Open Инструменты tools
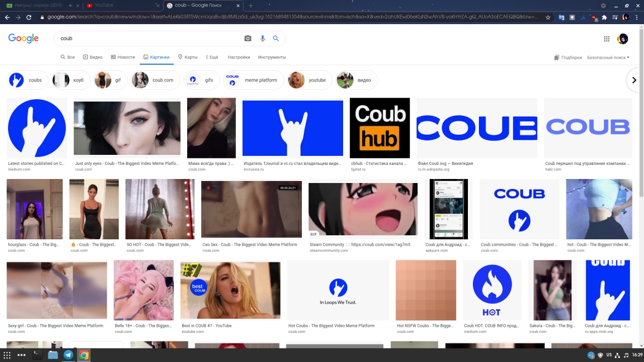644x362 pixels. [x=272, y=57]
